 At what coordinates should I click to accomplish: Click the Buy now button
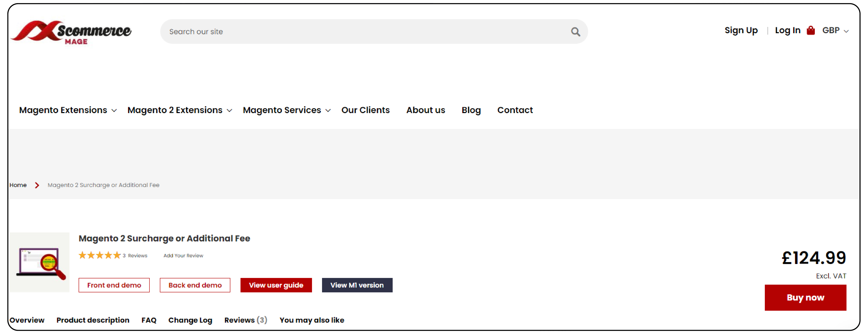point(805,298)
